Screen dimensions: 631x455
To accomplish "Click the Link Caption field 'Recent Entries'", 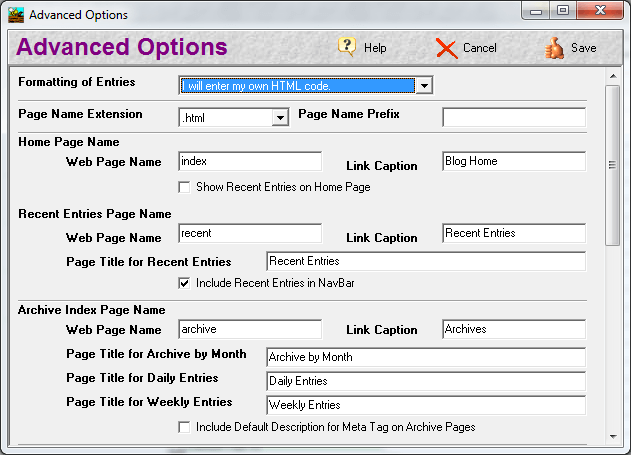I will 514,233.
